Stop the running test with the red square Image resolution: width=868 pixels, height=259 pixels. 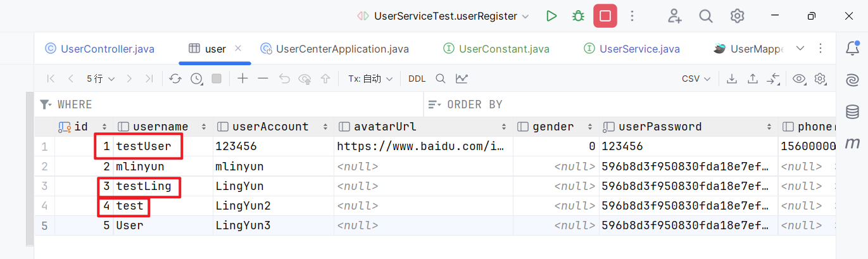point(605,16)
